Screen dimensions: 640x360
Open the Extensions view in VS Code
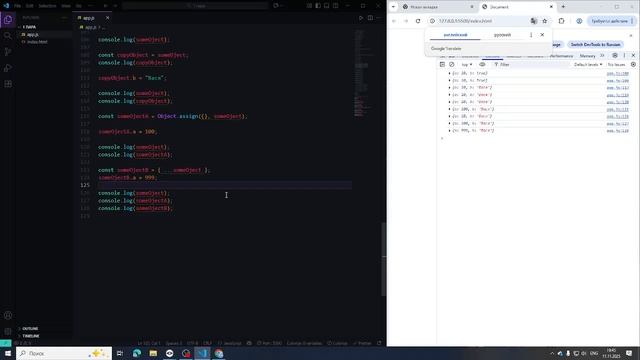point(8,84)
